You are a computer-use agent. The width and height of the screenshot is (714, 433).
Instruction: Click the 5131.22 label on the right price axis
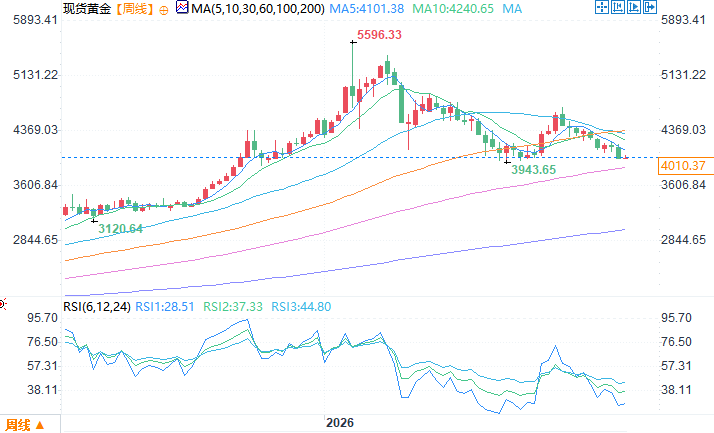tap(683, 75)
